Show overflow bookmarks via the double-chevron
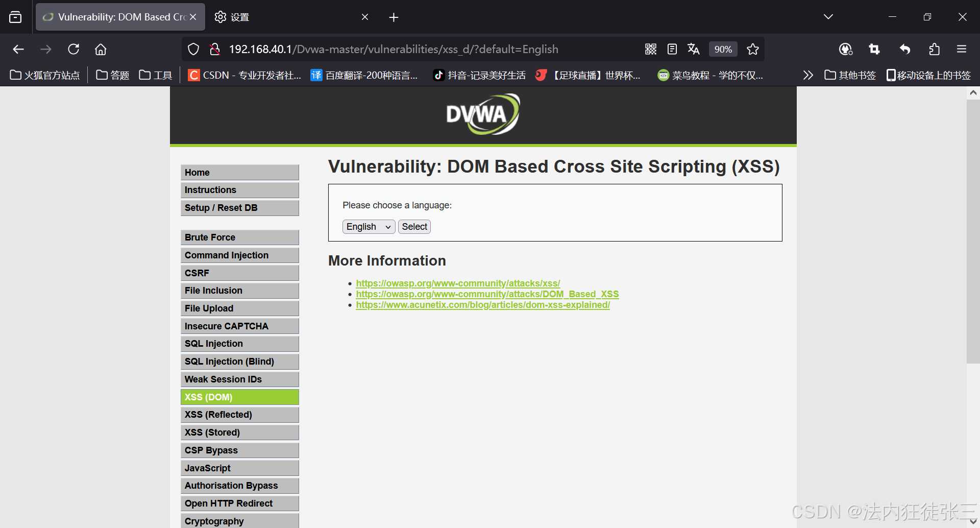The width and height of the screenshot is (980, 528). (808, 75)
